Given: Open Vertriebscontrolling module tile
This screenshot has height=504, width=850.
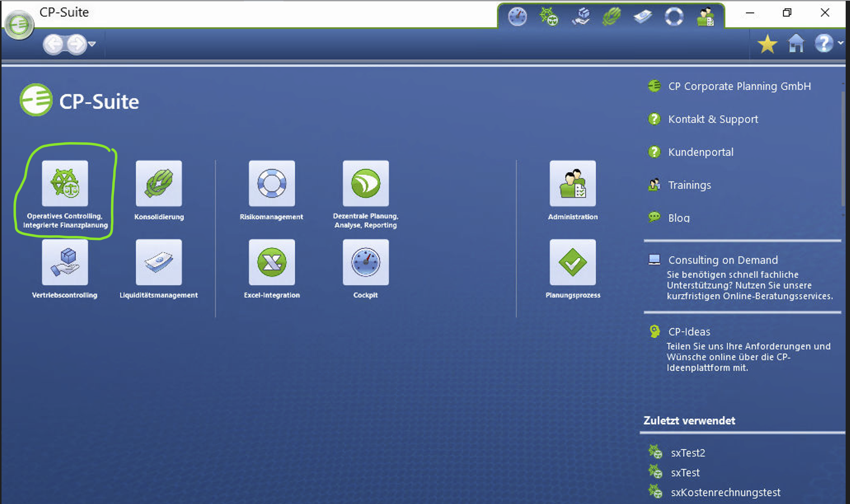Looking at the screenshot, I should pos(65,262).
